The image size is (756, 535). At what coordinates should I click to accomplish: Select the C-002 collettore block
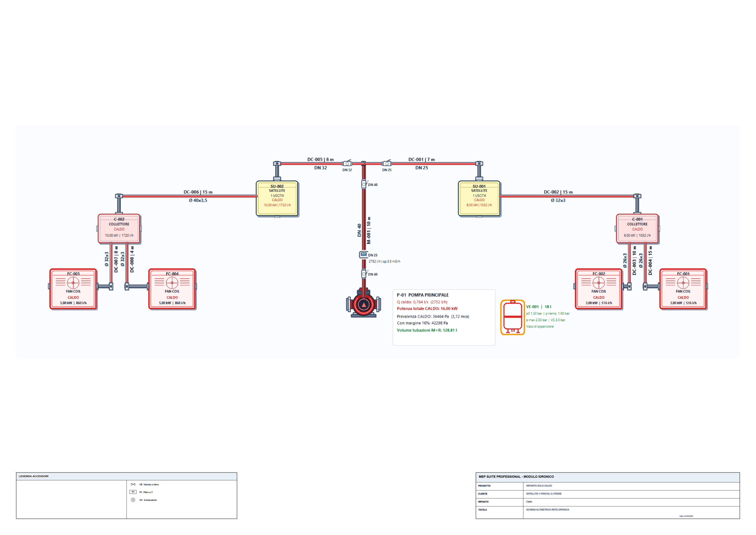(119, 228)
